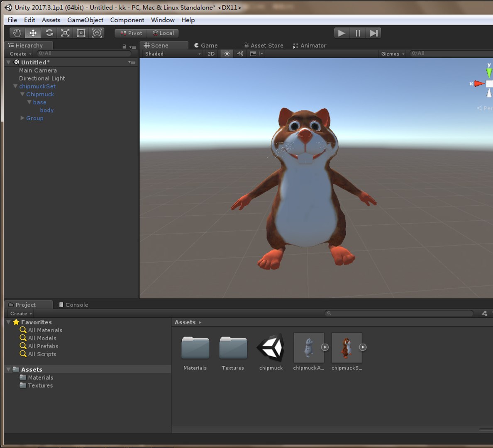Image resolution: width=493 pixels, height=448 pixels.
Task: Open Untitled scene options menu icon
Action: [132, 62]
